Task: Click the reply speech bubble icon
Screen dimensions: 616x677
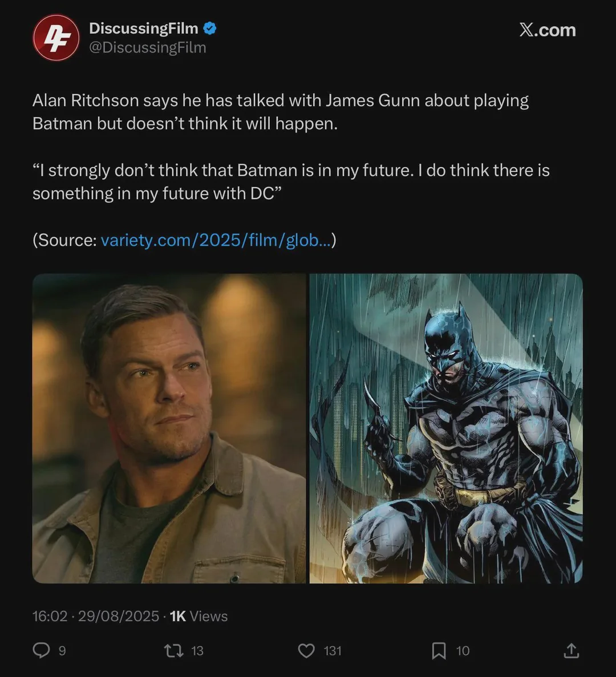Action: 41,650
